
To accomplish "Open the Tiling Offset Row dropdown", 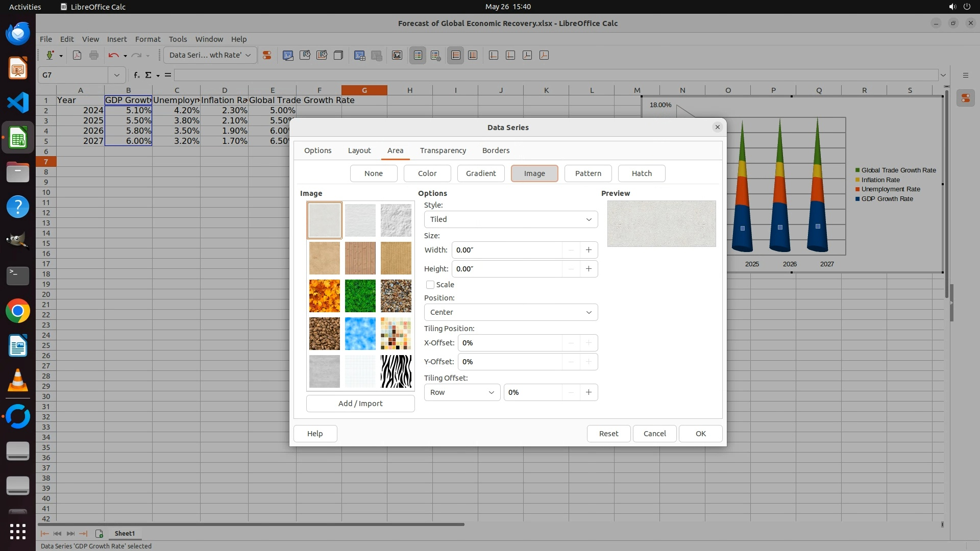I will [462, 392].
